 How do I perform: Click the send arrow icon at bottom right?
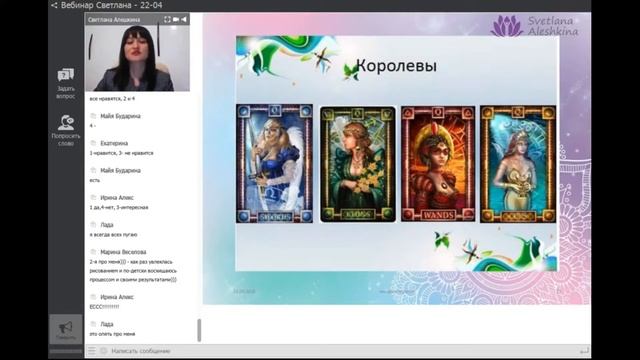click(584, 351)
